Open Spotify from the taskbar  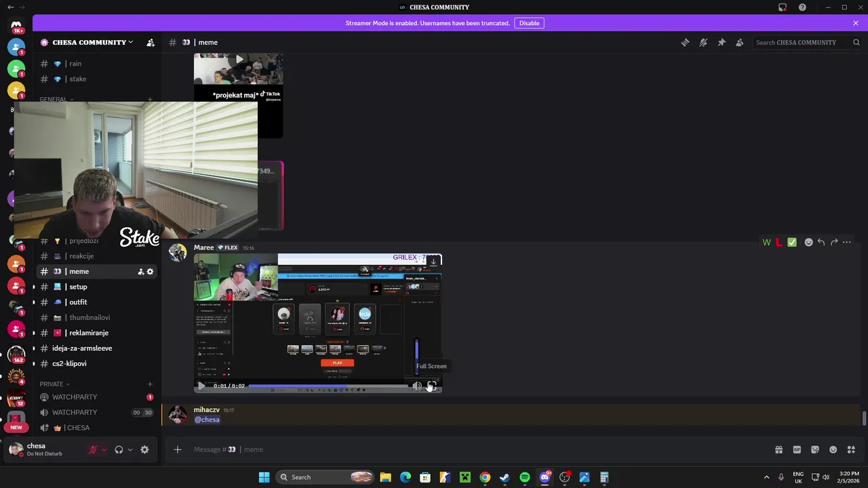click(x=525, y=477)
